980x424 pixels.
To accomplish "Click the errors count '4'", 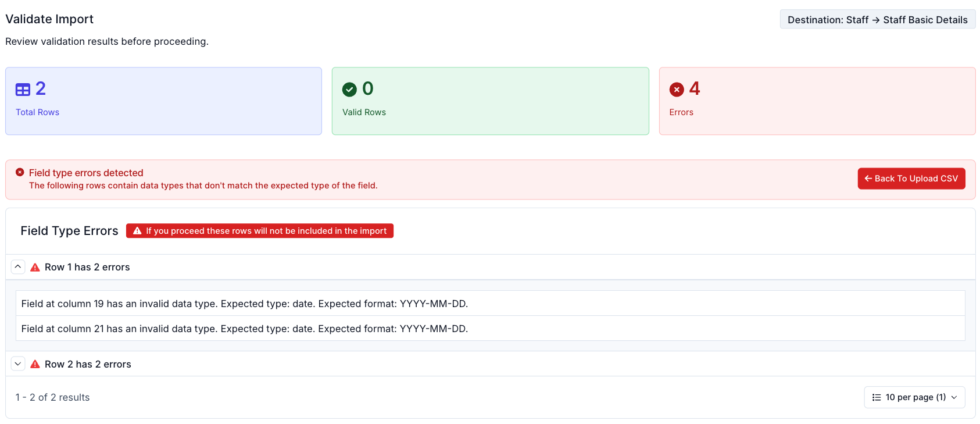I will (x=695, y=88).
